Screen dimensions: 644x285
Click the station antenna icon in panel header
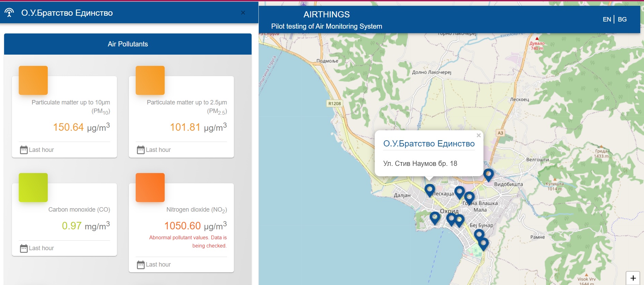(x=9, y=13)
